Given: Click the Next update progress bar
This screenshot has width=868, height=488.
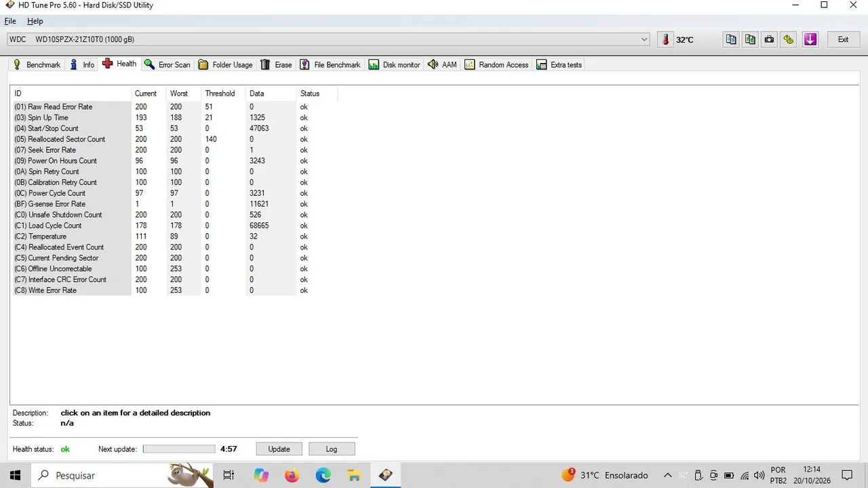Looking at the screenshot, I should point(179,449).
